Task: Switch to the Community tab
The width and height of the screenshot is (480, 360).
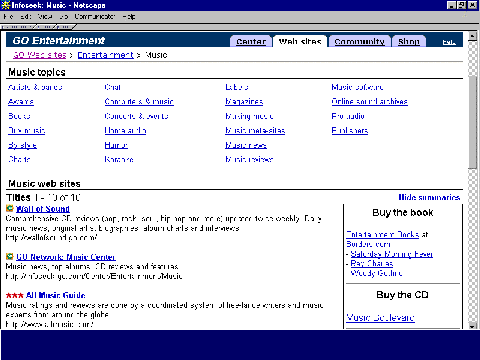Action: 359,41
